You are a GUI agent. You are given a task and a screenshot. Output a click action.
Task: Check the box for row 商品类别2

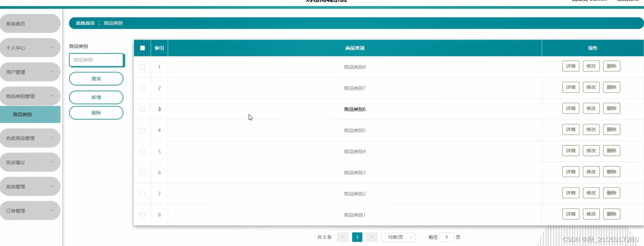[x=143, y=194]
